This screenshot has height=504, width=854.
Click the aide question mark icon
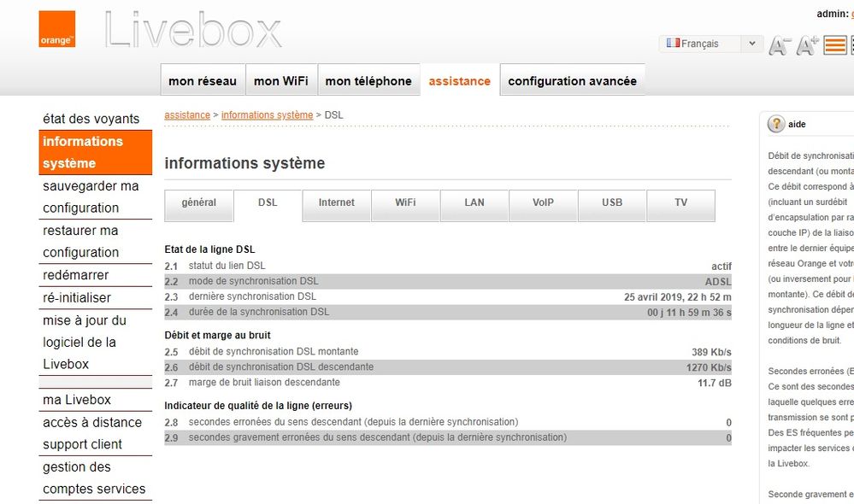coord(775,124)
